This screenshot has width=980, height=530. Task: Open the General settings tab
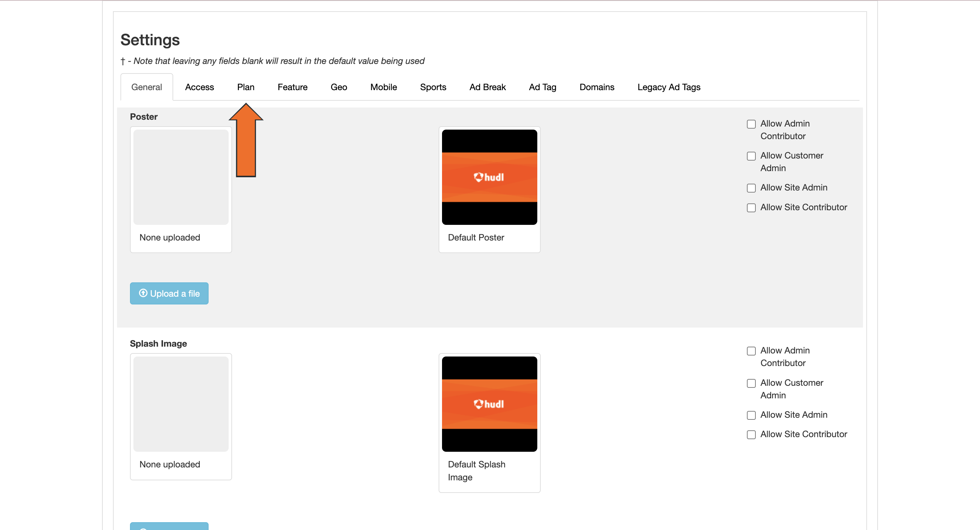(x=146, y=87)
